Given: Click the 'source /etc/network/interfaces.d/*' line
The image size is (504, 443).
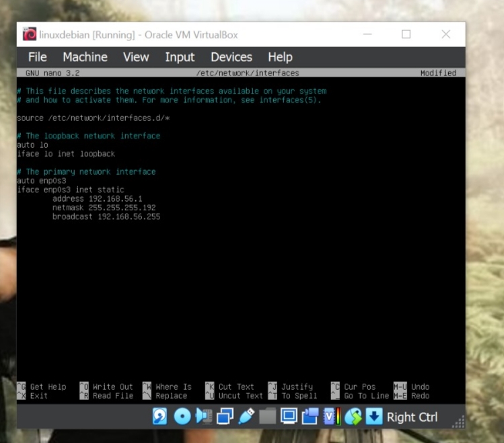Looking at the screenshot, I should (94, 118).
